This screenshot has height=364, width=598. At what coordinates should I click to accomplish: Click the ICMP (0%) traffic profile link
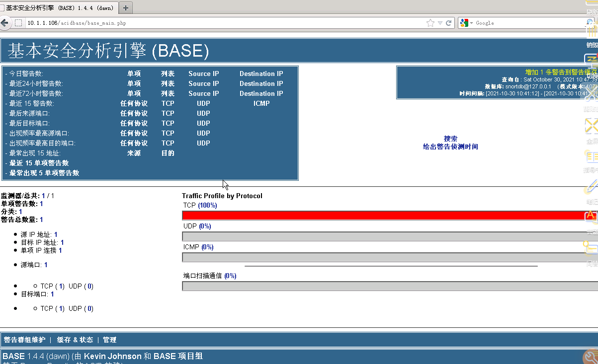tap(207, 247)
